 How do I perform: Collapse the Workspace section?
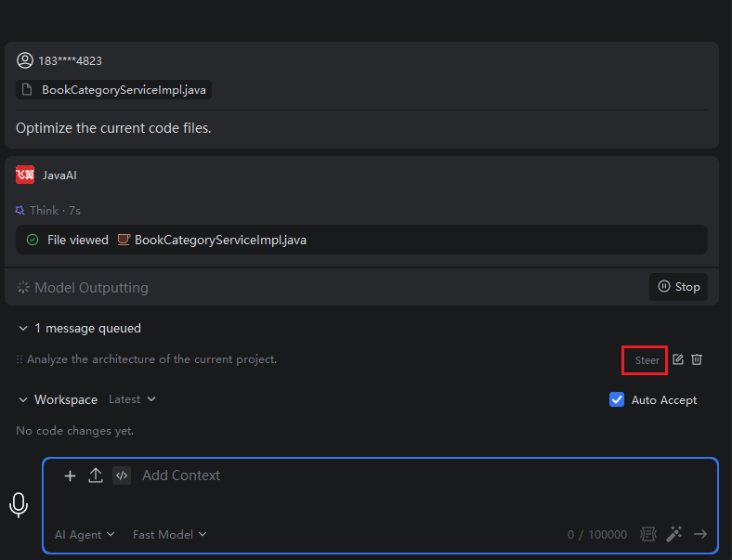click(23, 400)
